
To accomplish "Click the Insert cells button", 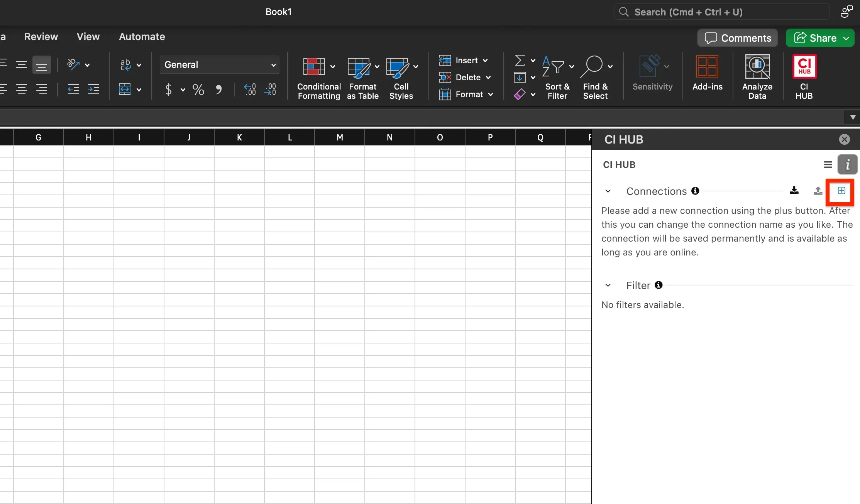I will (x=463, y=61).
